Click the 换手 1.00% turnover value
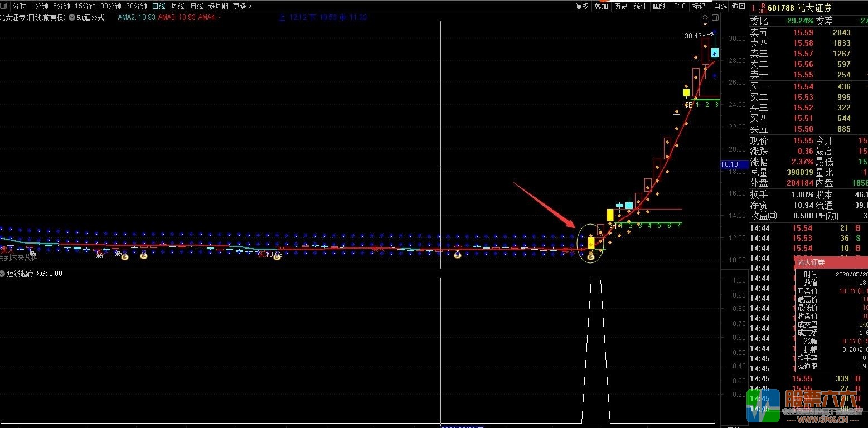The image size is (868, 428). coord(803,194)
